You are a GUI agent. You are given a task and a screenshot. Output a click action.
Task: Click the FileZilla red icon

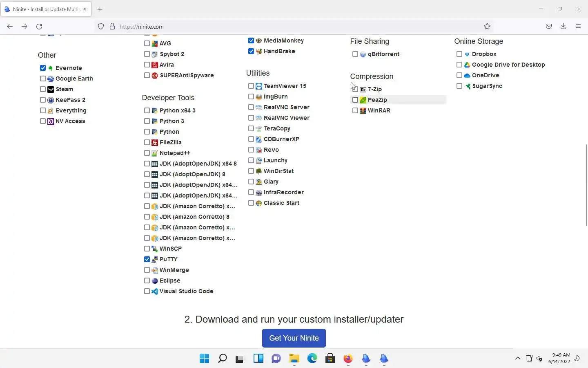[155, 142]
